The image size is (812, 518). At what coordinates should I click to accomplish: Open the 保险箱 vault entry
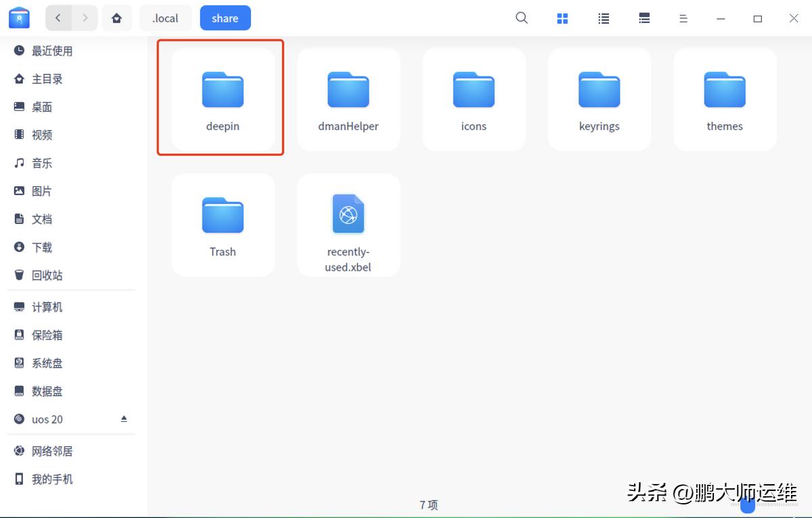46,334
